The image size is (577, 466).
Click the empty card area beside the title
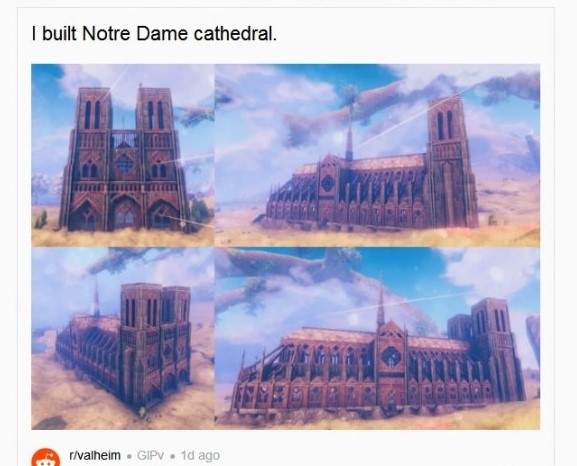click(x=412, y=34)
